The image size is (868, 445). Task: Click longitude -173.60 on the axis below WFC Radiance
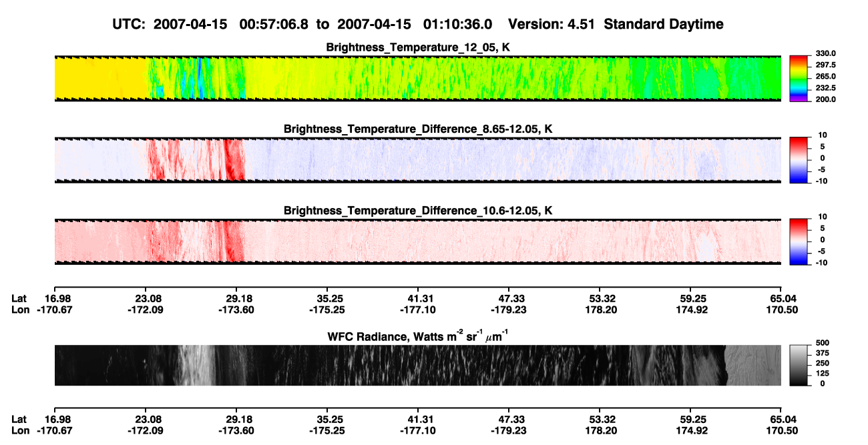tap(237, 430)
